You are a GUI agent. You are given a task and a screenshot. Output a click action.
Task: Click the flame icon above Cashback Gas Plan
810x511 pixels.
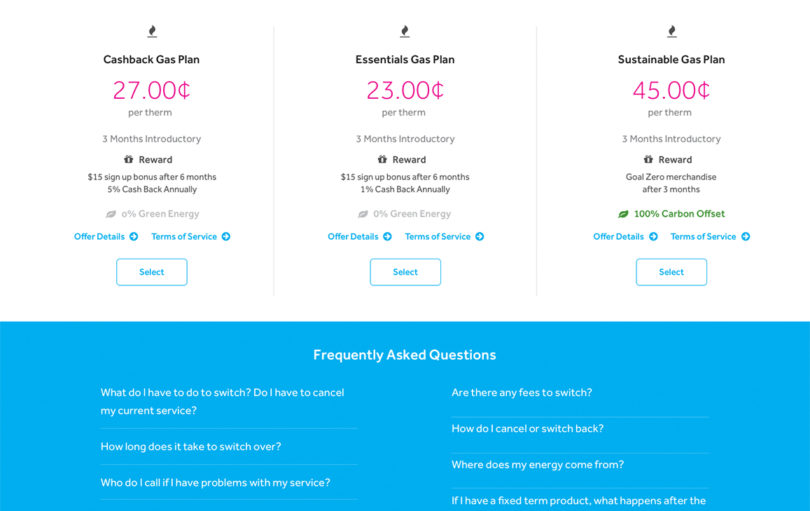(152, 32)
